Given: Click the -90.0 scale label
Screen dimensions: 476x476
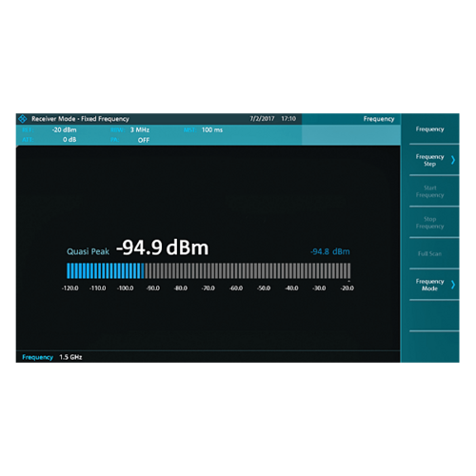Looking at the screenshot, I should pos(153,288).
